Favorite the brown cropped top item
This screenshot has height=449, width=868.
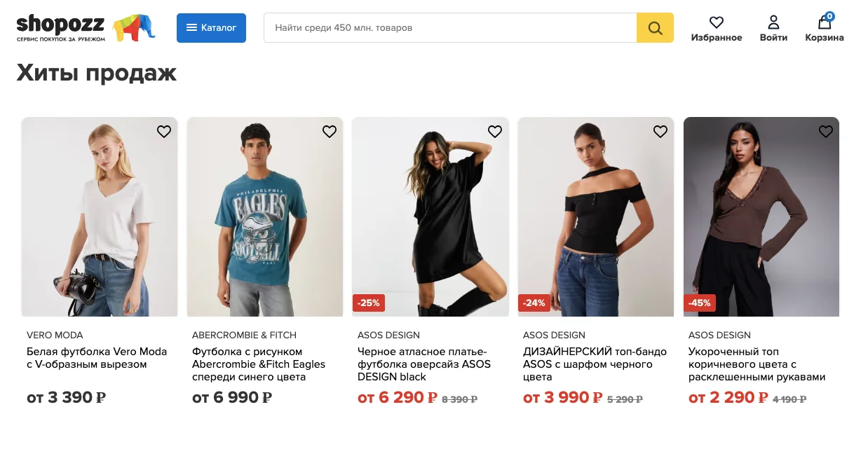(x=826, y=132)
